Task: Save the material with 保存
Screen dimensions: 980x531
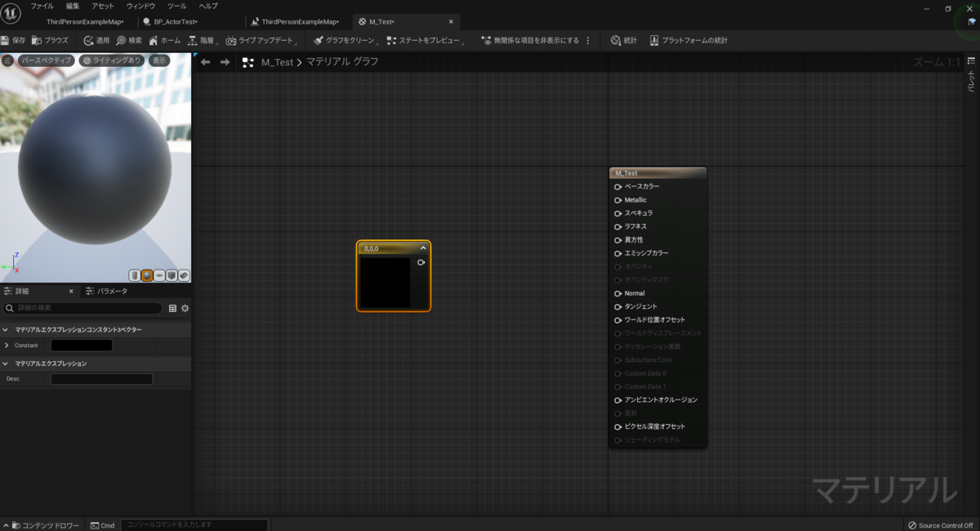Action: (14, 40)
